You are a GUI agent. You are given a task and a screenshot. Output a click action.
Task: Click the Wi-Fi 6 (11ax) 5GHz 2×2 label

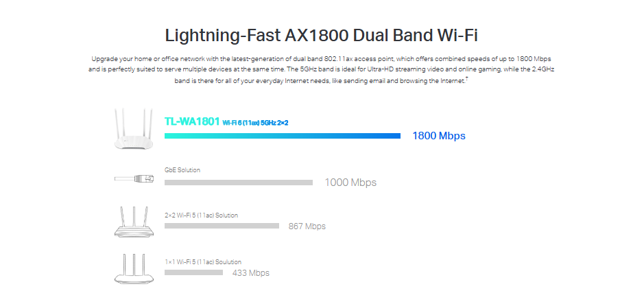(x=255, y=122)
